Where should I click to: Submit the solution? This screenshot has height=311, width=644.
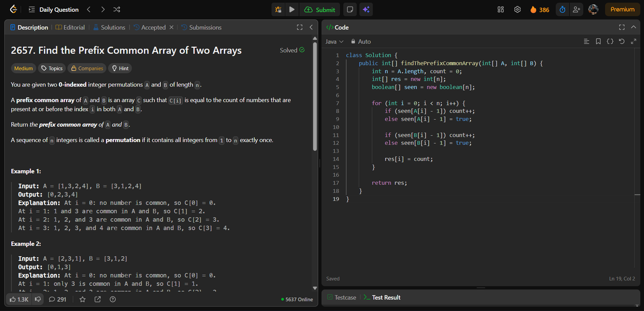pyautogui.click(x=320, y=10)
